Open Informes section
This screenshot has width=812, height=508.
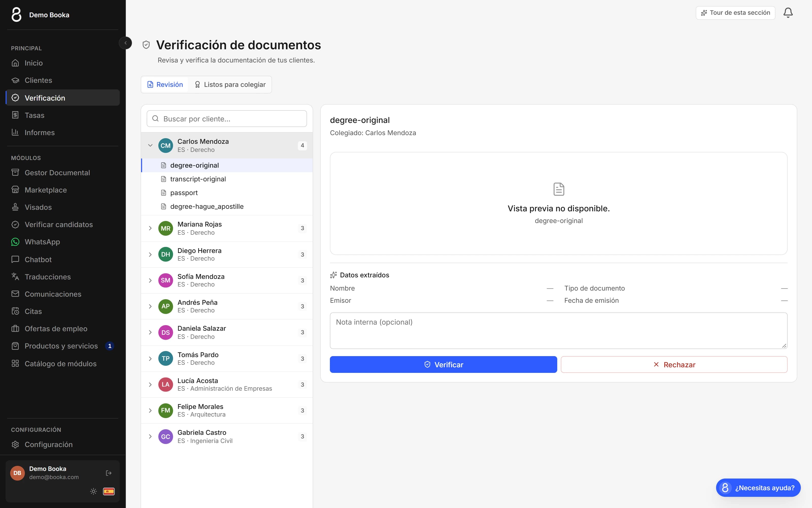(63, 132)
